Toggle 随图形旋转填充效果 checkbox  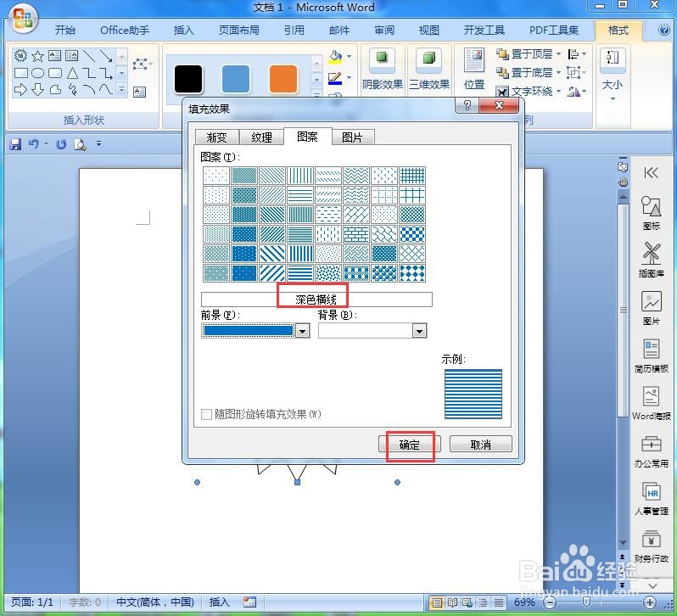pos(206,414)
